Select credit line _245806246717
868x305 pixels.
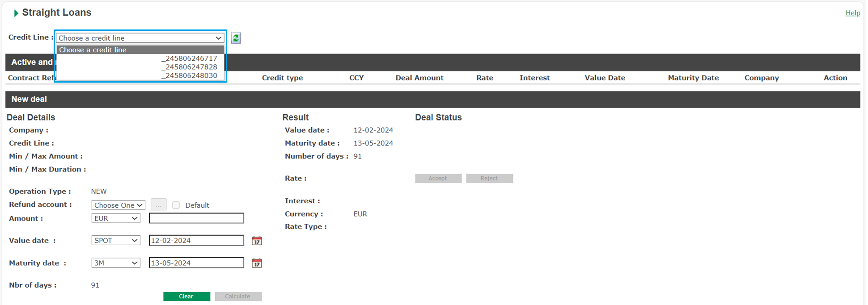[x=189, y=58]
